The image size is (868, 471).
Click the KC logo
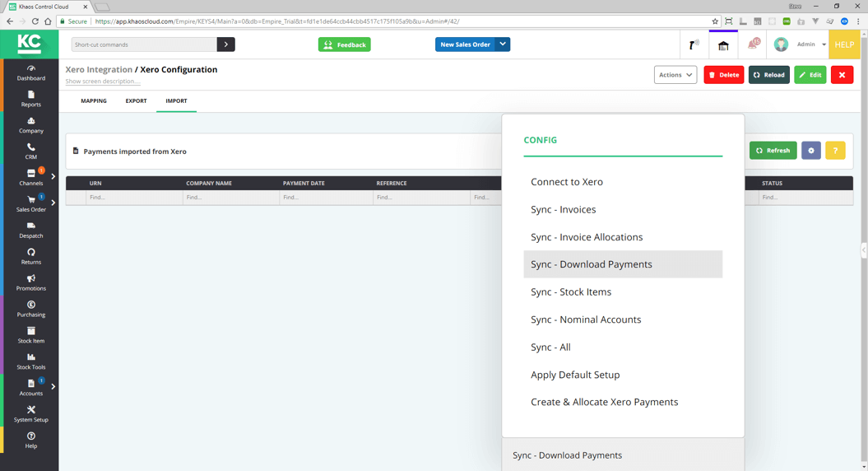(x=30, y=44)
